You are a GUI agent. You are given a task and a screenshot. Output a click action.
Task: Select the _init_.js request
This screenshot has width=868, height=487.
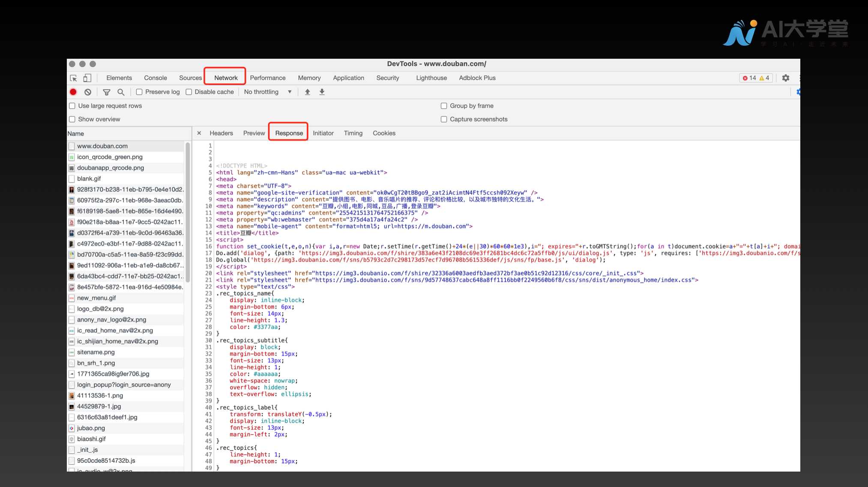(126, 450)
